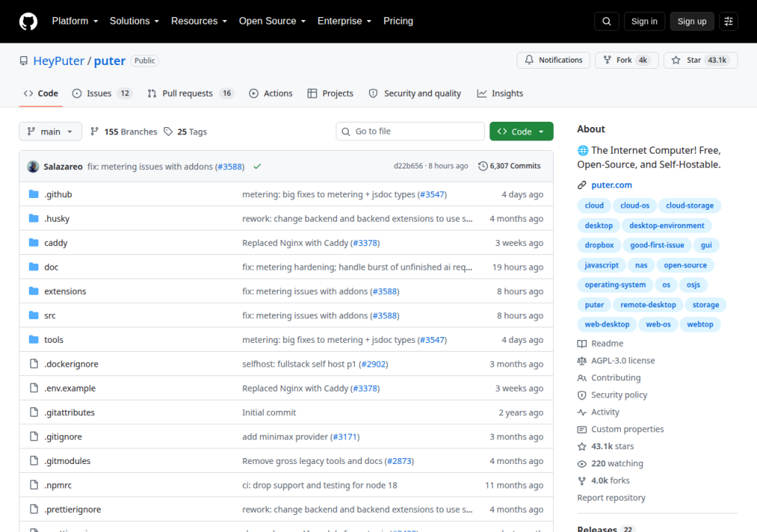Open the main branch selector dropdown
This screenshot has width=757, height=532.
tap(50, 132)
